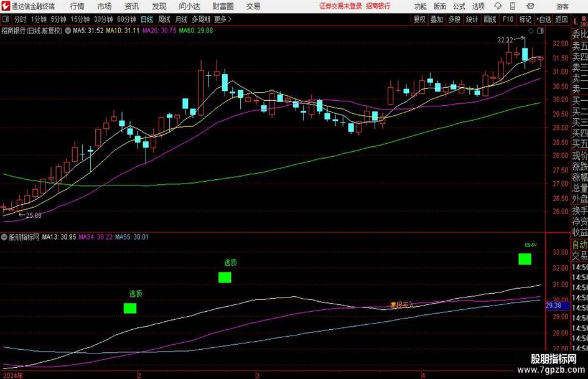Click the MA20: 30.75 indicator value
The height and width of the screenshot is (379, 588).
(159, 30)
